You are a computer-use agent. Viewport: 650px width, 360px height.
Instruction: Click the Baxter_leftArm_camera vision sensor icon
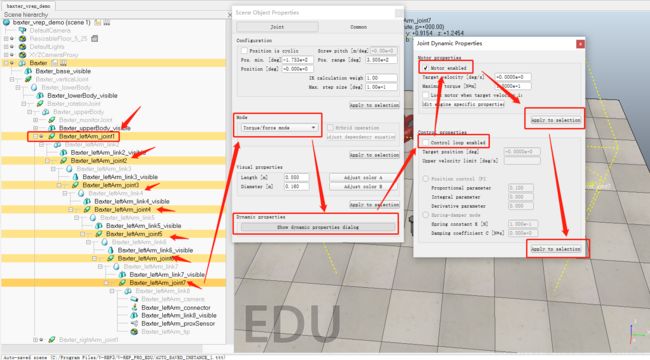[x=134, y=299]
